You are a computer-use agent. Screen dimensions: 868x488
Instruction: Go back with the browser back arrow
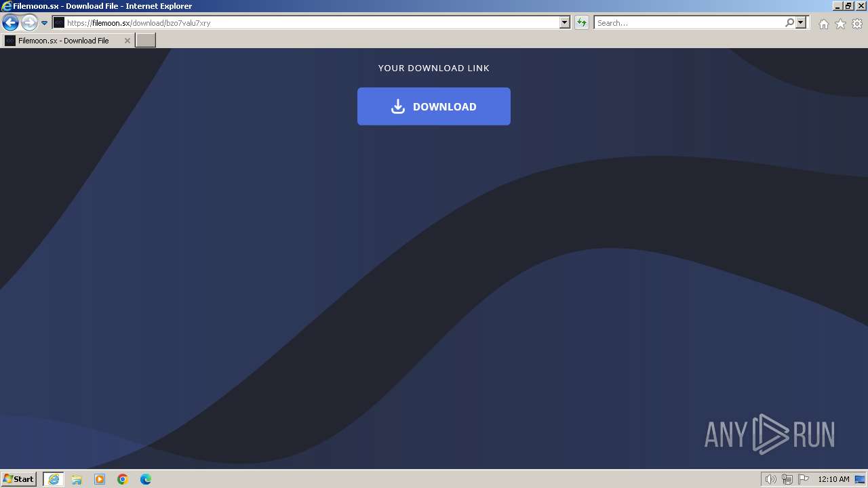[x=10, y=23]
